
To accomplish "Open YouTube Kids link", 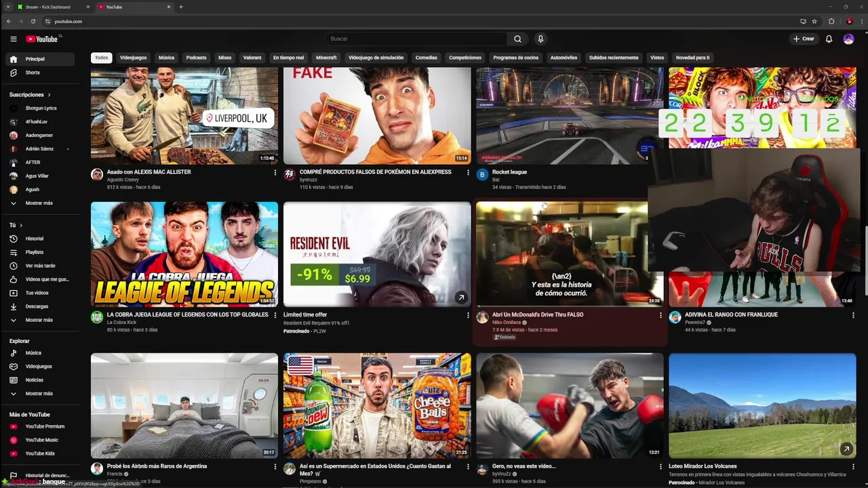I will (39, 453).
